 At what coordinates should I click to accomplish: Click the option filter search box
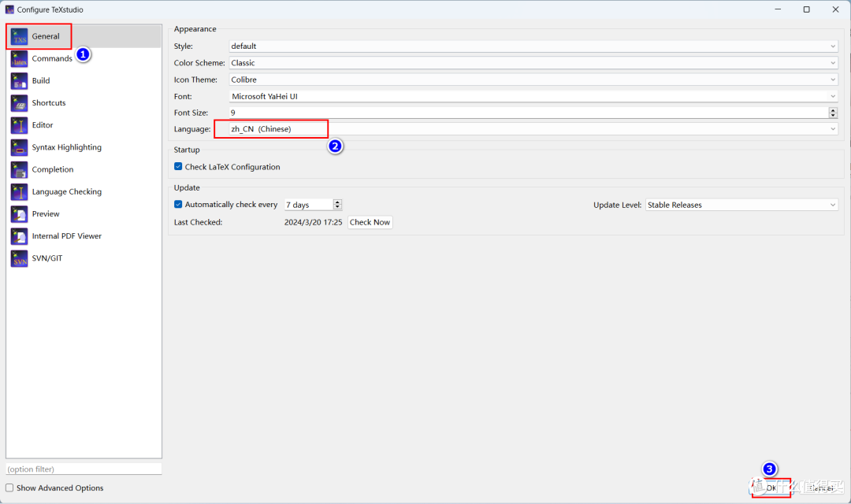coord(84,469)
